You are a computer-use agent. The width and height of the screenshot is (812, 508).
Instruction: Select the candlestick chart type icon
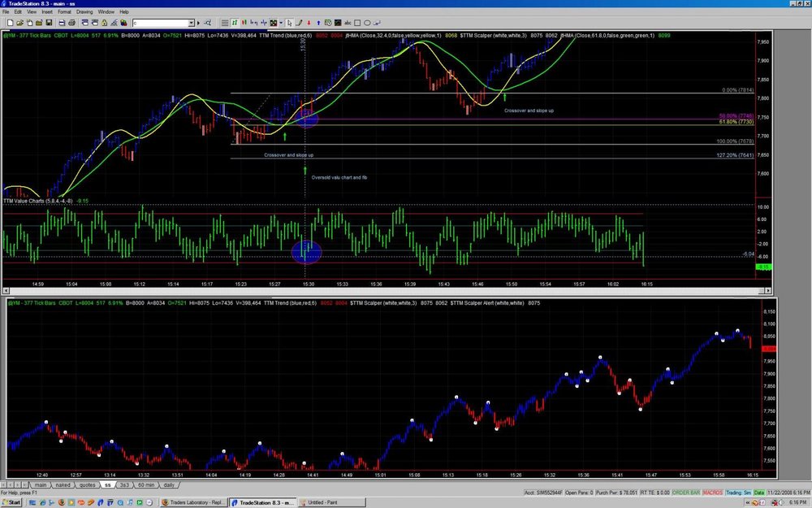[244, 23]
